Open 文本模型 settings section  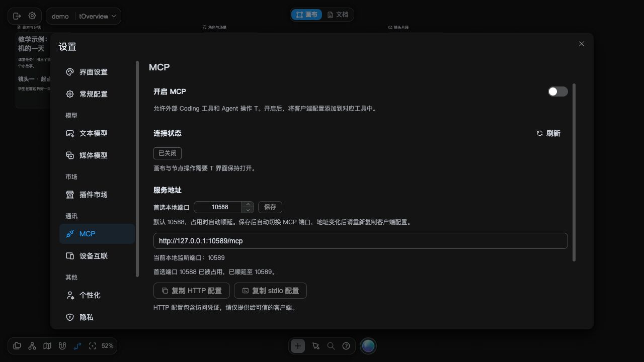(x=97, y=133)
